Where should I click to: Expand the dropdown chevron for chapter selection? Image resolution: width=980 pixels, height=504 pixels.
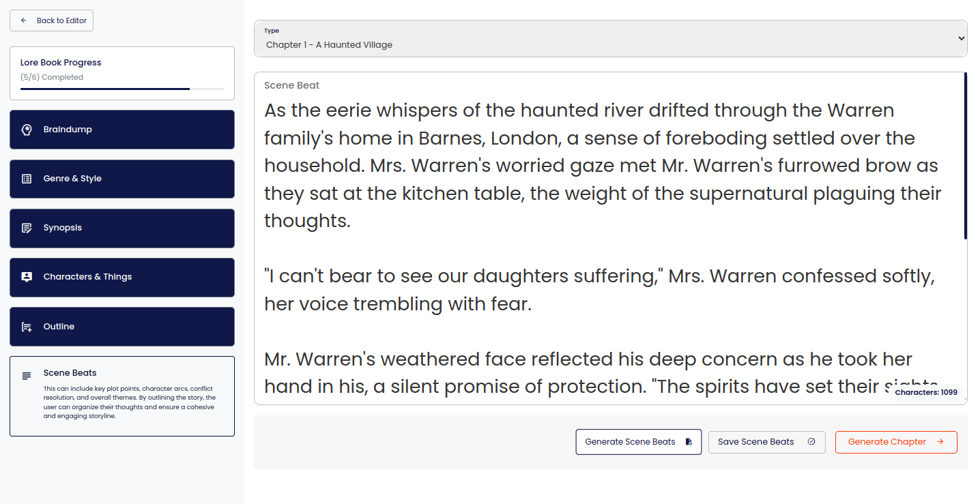click(961, 39)
